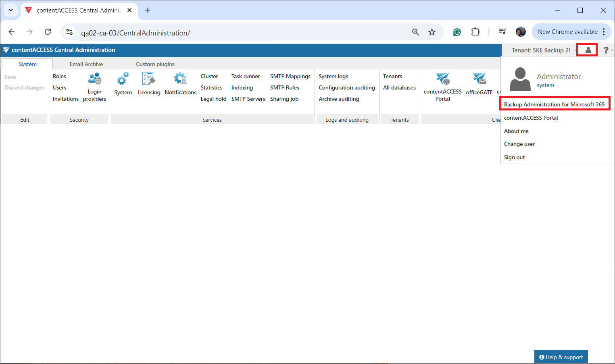The width and height of the screenshot is (615, 364).
Task: Expand Chrome tab search chevron
Action: tap(10, 10)
